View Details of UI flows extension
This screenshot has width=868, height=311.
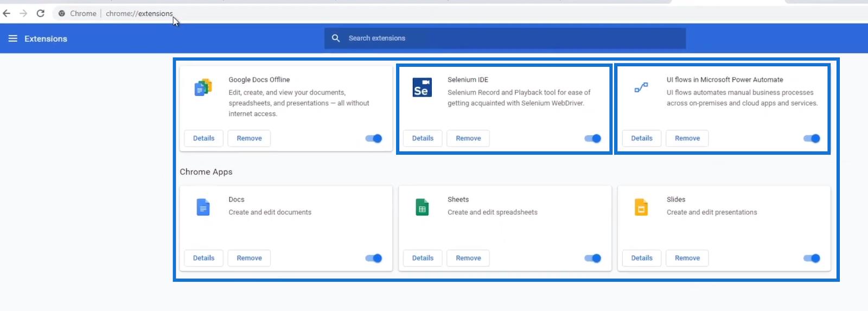pyautogui.click(x=642, y=138)
